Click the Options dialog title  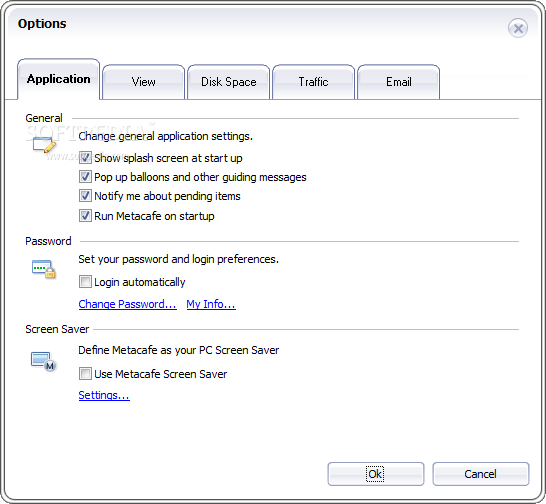point(42,24)
